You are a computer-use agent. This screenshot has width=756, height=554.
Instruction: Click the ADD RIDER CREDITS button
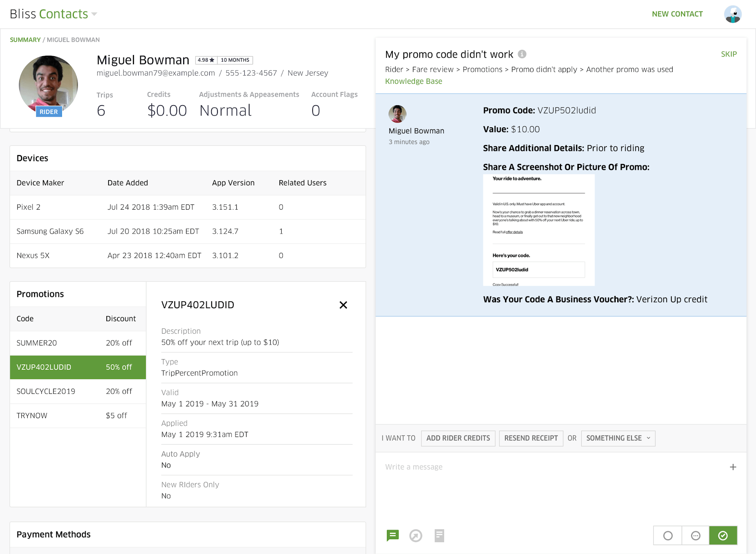point(458,438)
